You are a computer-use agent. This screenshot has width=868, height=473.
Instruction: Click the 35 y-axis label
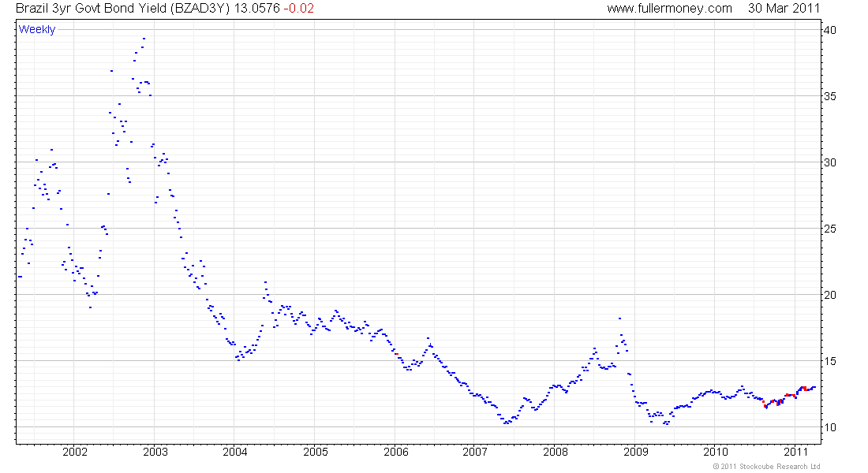pos(830,96)
